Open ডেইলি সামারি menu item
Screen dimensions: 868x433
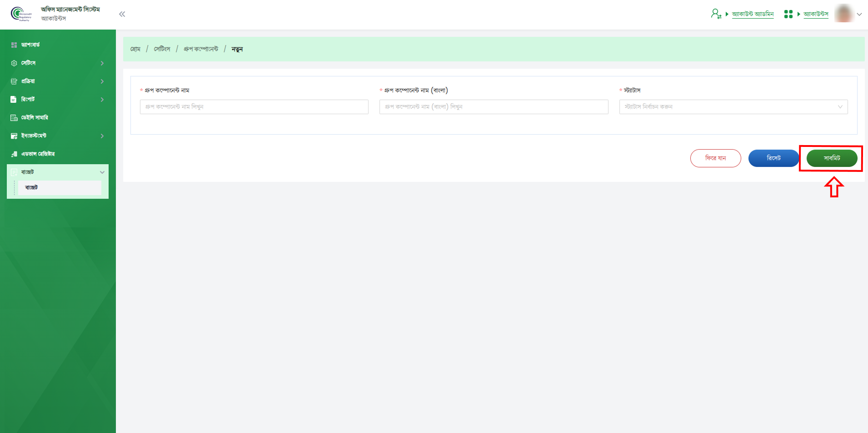(35, 118)
